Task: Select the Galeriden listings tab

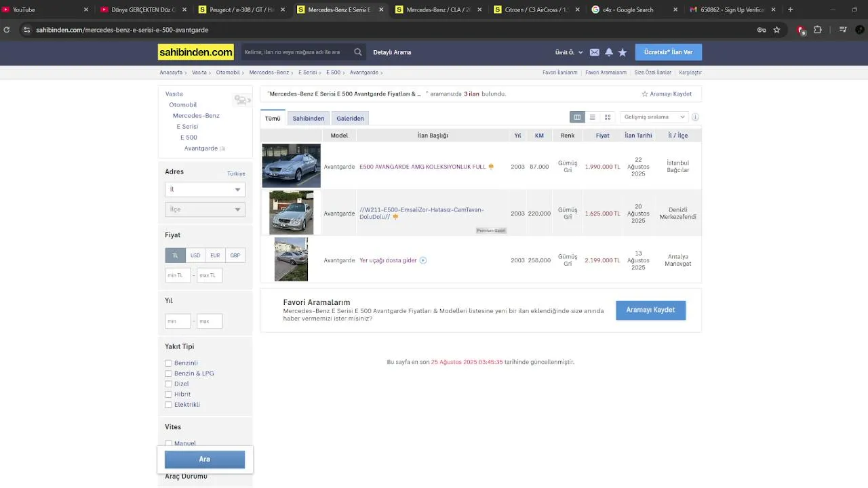Action: (350, 118)
